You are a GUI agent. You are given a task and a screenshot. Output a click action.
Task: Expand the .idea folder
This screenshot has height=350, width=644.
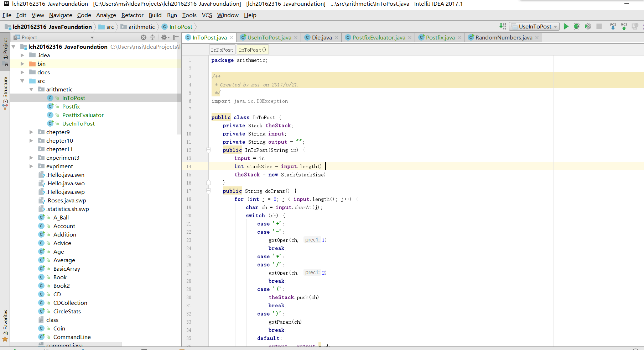point(22,55)
